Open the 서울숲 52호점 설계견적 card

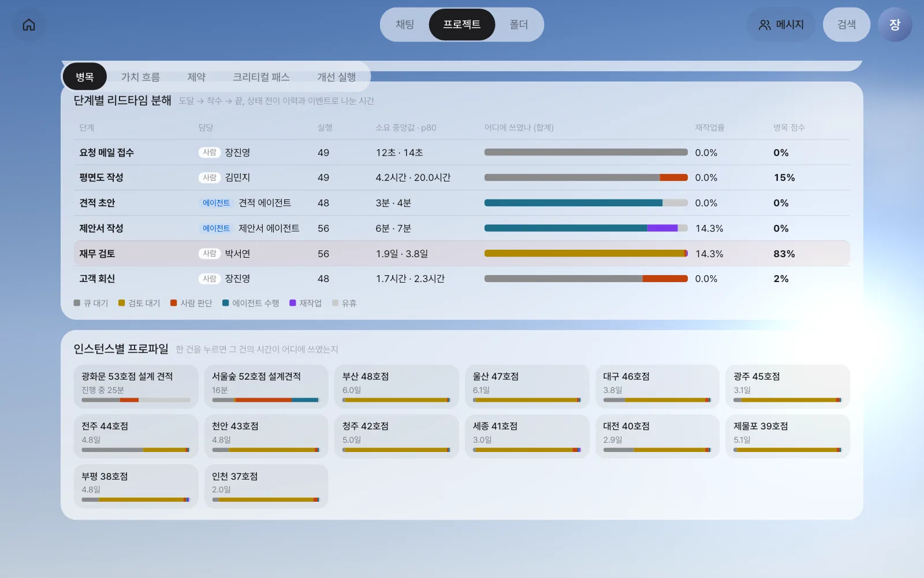[266, 387]
